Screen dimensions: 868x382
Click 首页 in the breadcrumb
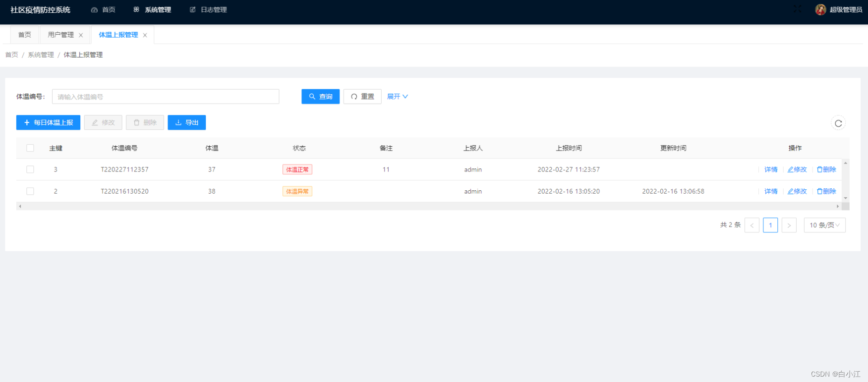click(11, 55)
